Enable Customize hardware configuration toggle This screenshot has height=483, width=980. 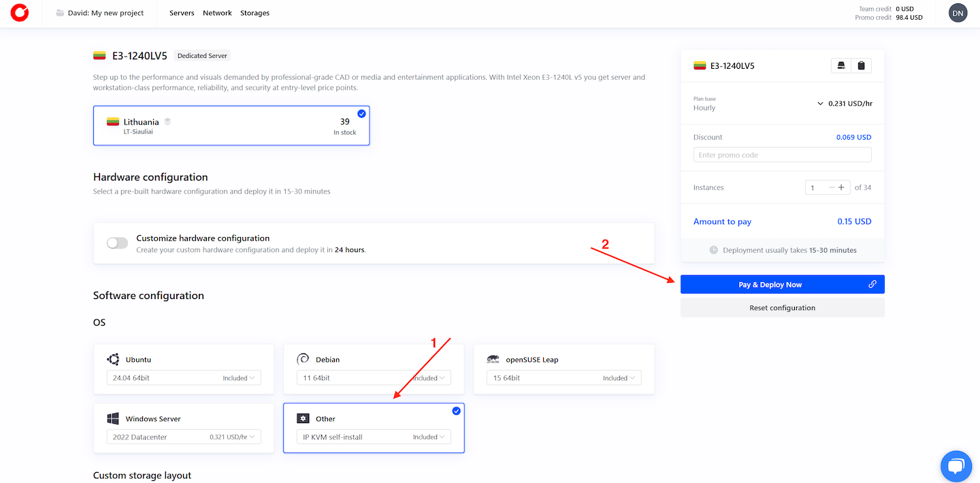pyautogui.click(x=118, y=243)
